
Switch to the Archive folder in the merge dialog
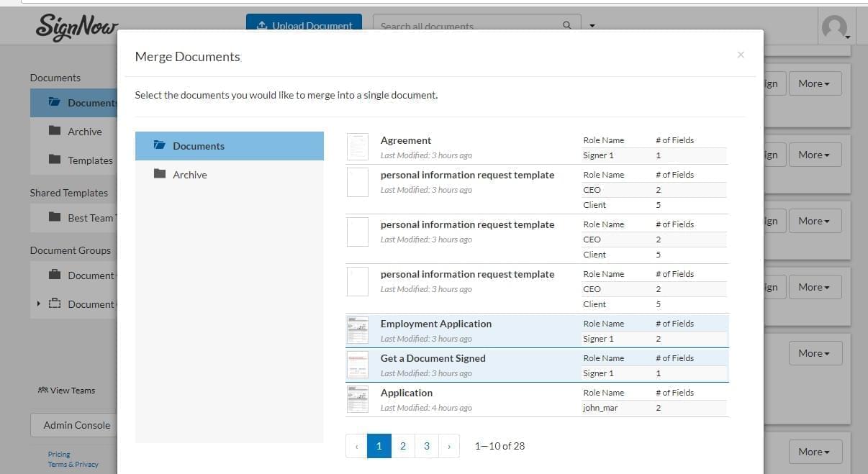pos(190,174)
